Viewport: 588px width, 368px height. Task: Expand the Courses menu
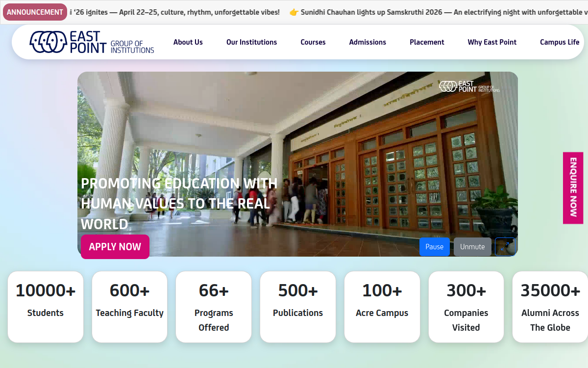click(313, 42)
